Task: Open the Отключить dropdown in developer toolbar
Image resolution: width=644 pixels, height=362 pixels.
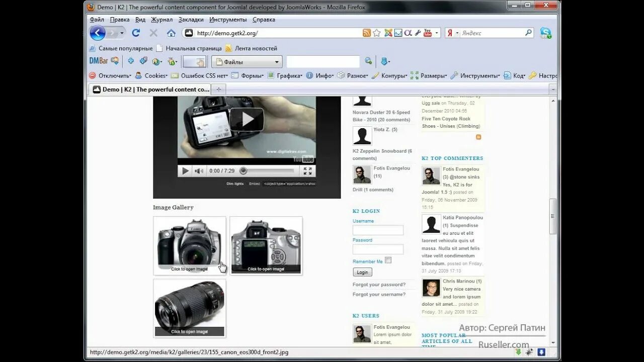Action: (110, 75)
